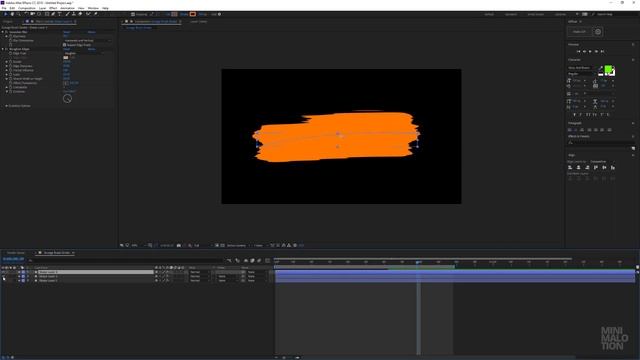This screenshot has width=640, height=360.
Task: Toggle visibility of the second Shape Layer
Action: [x=3, y=276]
